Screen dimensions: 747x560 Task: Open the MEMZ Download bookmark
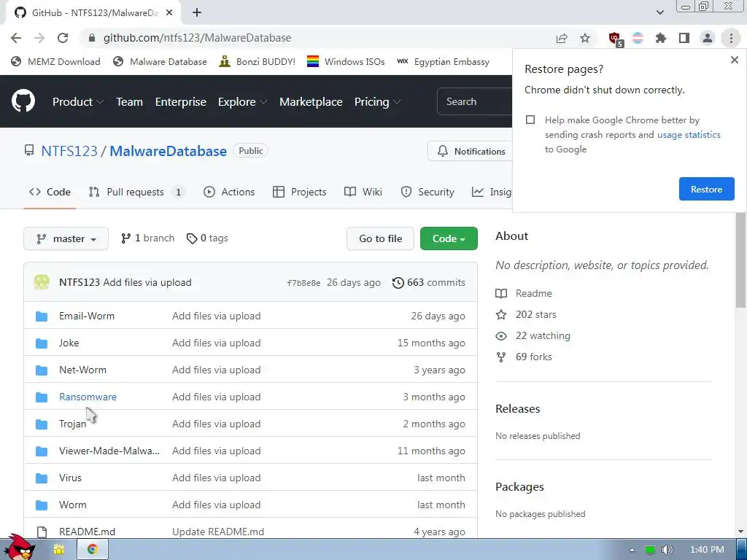point(55,61)
